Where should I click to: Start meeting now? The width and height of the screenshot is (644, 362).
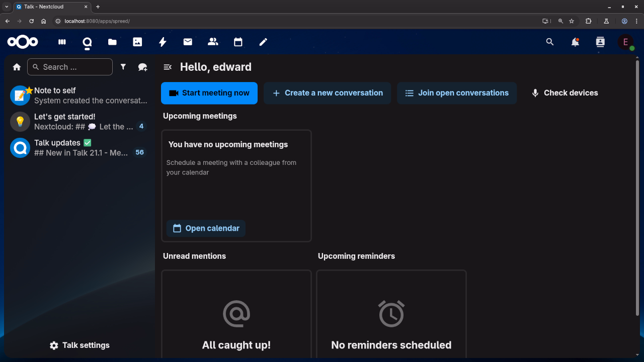click(209, 93)
